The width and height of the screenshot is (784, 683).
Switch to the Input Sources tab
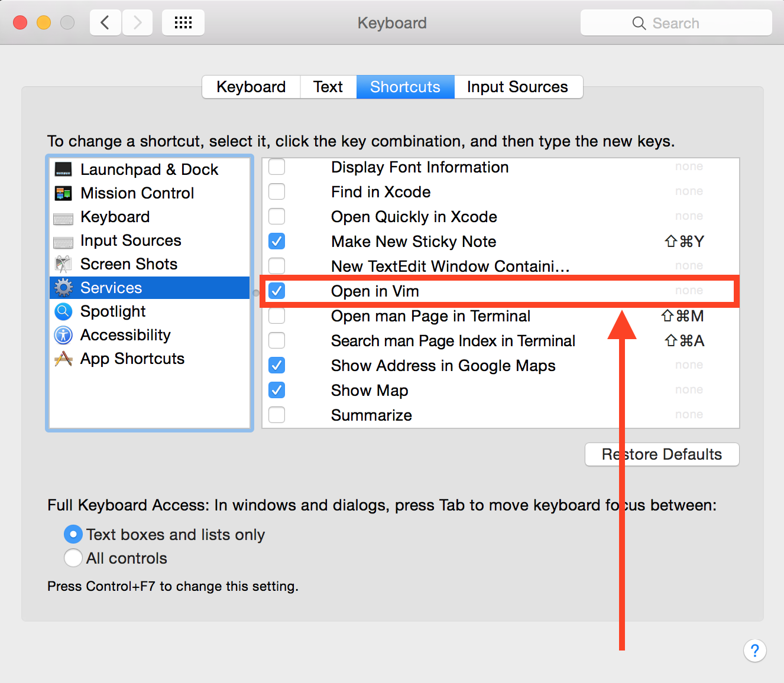tap(517, 87)
